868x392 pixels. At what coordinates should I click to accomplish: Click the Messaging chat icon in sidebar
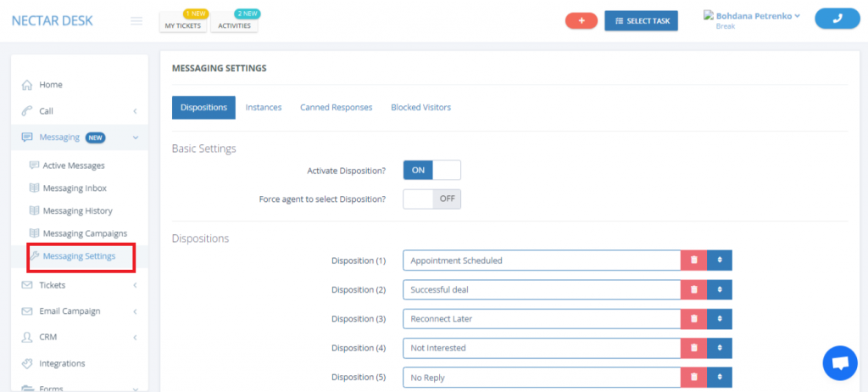26,137
